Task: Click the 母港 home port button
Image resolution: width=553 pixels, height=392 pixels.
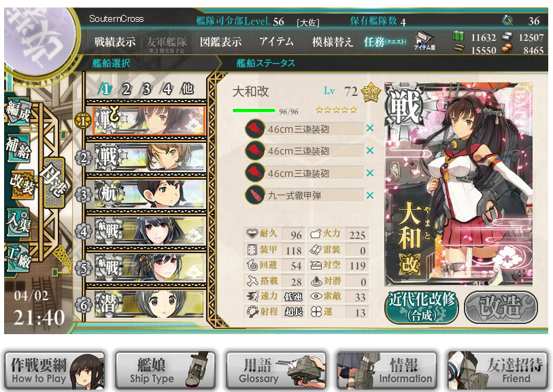Action: pyautogui.click(x=54, y=182)
